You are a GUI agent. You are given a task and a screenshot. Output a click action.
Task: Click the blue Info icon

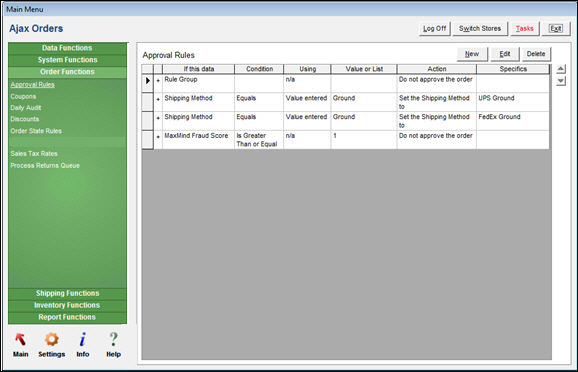point(83,339)
